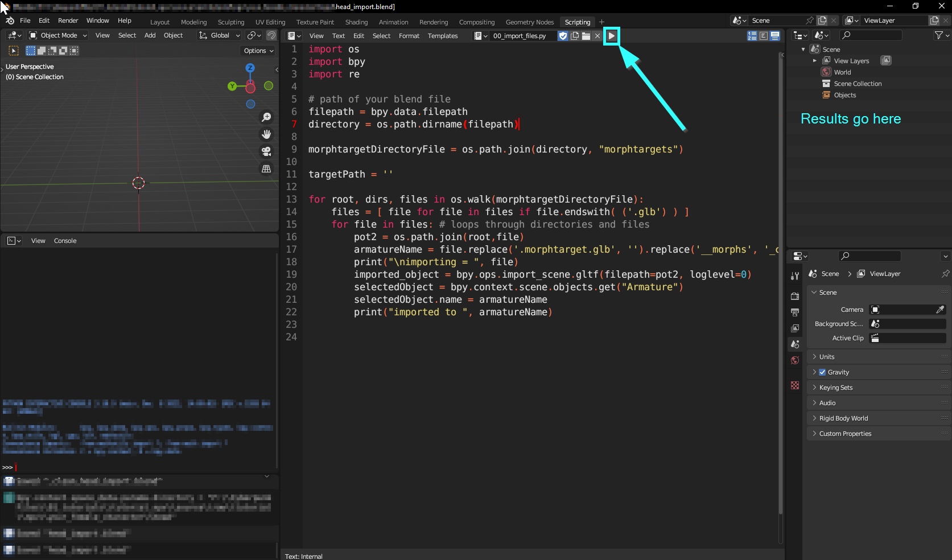The height and width of the screenshot is (560, 952).
Task: Toggle the camera view icon
Action: point(266,151)
